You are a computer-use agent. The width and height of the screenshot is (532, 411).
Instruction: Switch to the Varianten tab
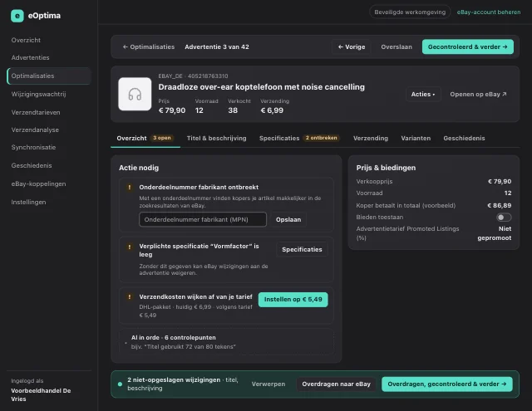coord(416,138)
